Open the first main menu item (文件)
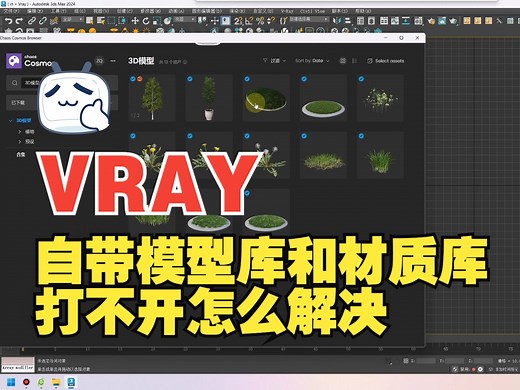The height and width of the screenshot is (390, 520). (11, 11)
